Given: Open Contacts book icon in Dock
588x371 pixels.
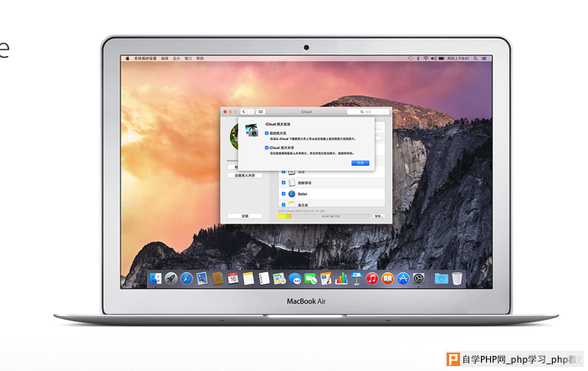Looking at the screenshot, I should 217,279.
